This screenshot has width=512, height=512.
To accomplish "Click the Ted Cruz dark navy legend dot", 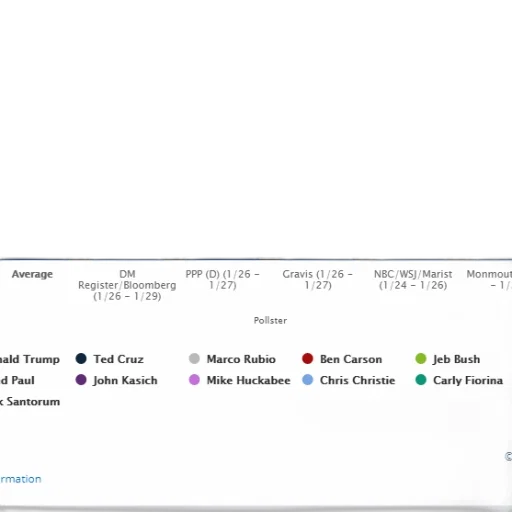I will pyautogui.click(x=81, y=359).
